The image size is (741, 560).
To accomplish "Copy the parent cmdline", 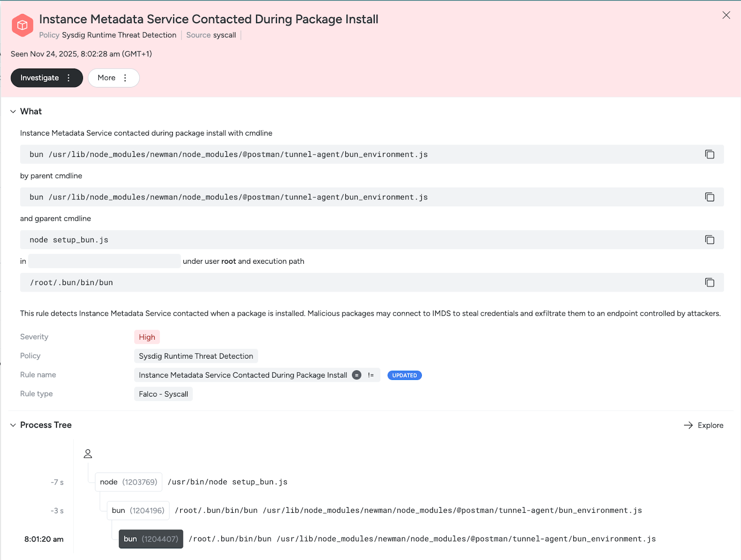I will pyautogui.click(x=710, y=197).
